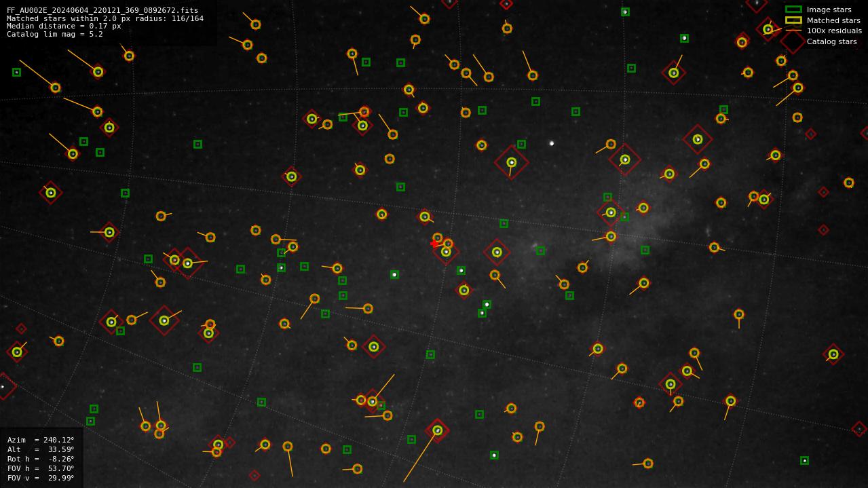Click the 'Azim = 240.12°' readout

click(x=41, y=440)
